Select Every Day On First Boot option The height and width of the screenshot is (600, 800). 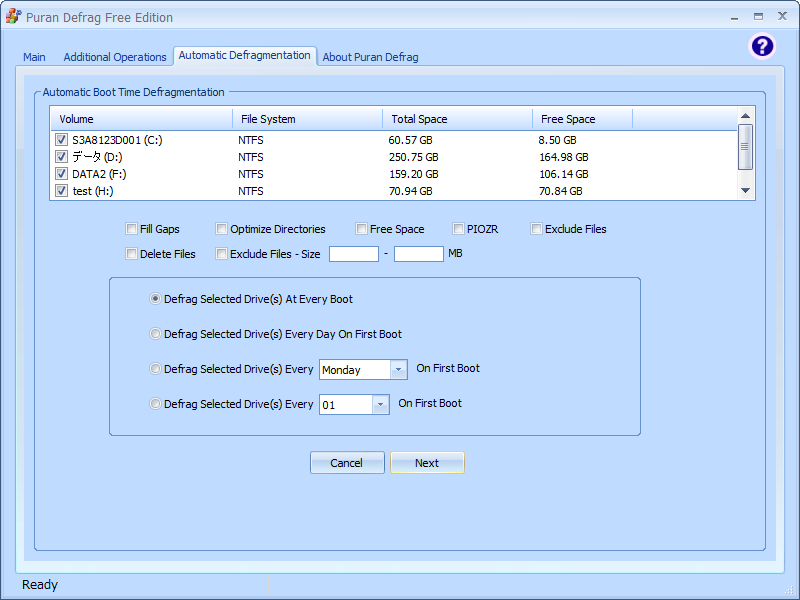tap(155, 334)
